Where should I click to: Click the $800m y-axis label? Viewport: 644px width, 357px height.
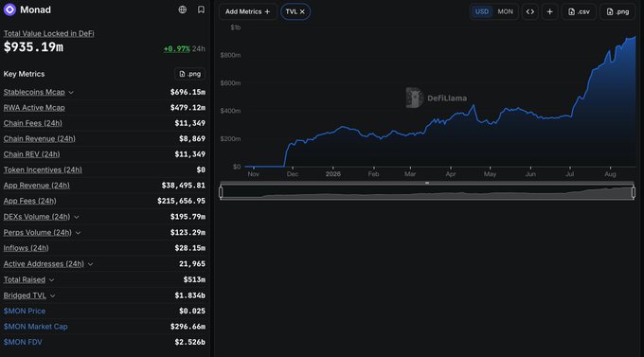point(230,55)
